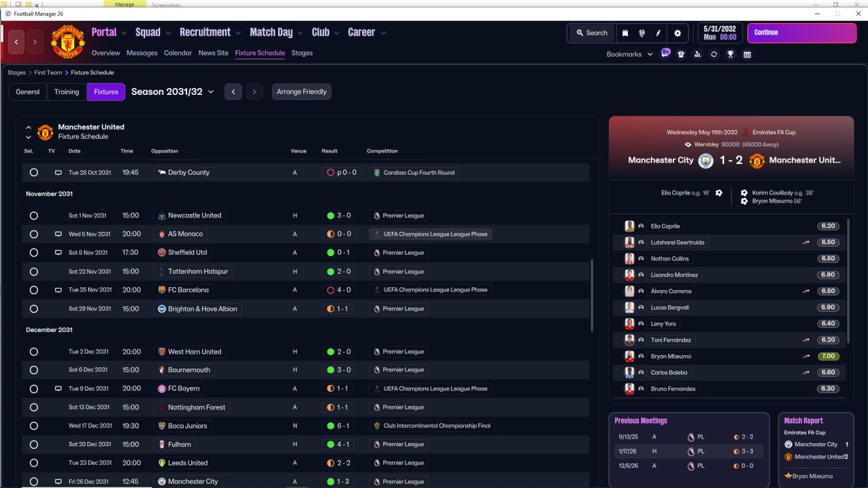Open the world globe icon
Image resolution: width=868 pixels, height=488 pixels.
pyautogui.click(x=642, y=33)
